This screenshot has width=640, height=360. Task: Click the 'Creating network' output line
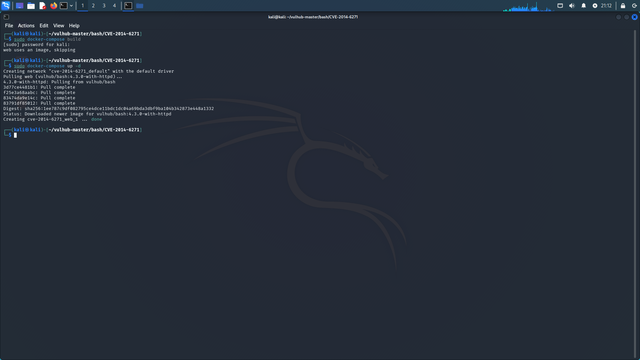click(x=89, y=71)
